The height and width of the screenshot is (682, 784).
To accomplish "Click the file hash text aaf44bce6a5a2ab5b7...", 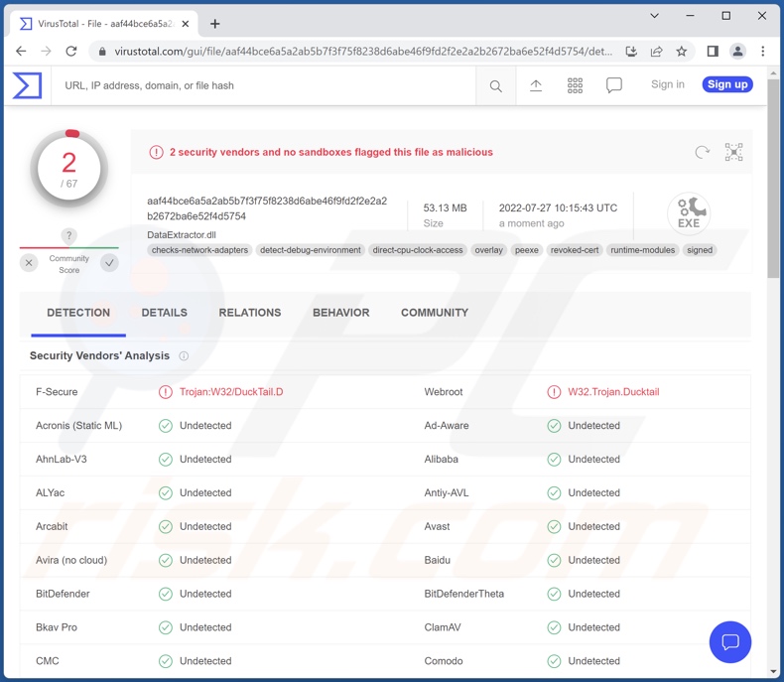I will point(267,208).
